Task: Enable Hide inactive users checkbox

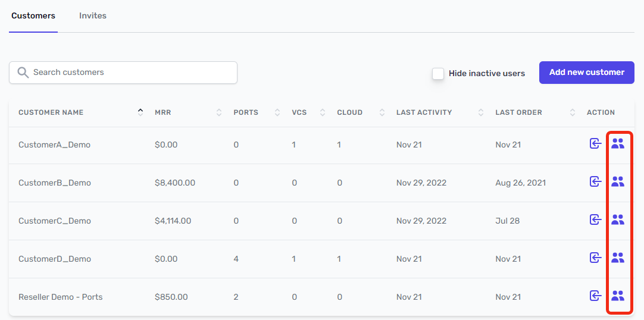Action: click(438, 73)
